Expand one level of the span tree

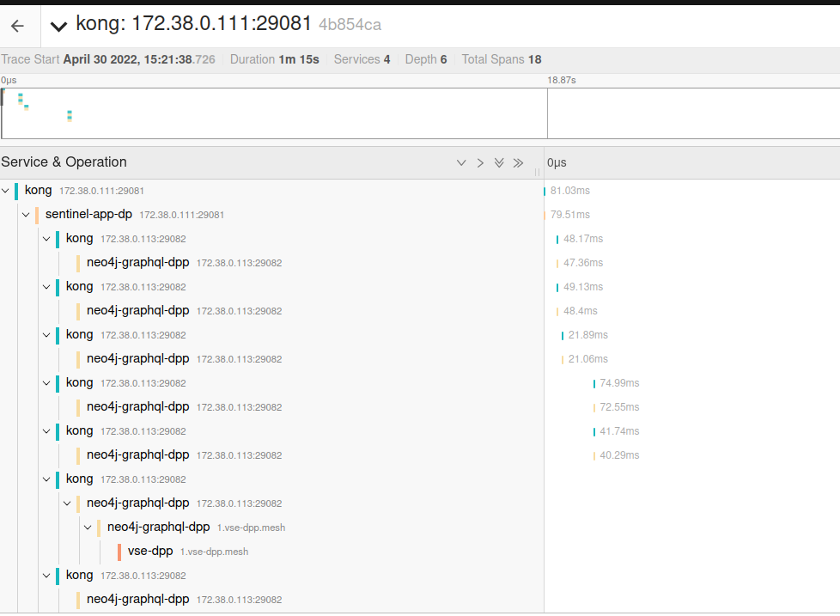[480, 162]
